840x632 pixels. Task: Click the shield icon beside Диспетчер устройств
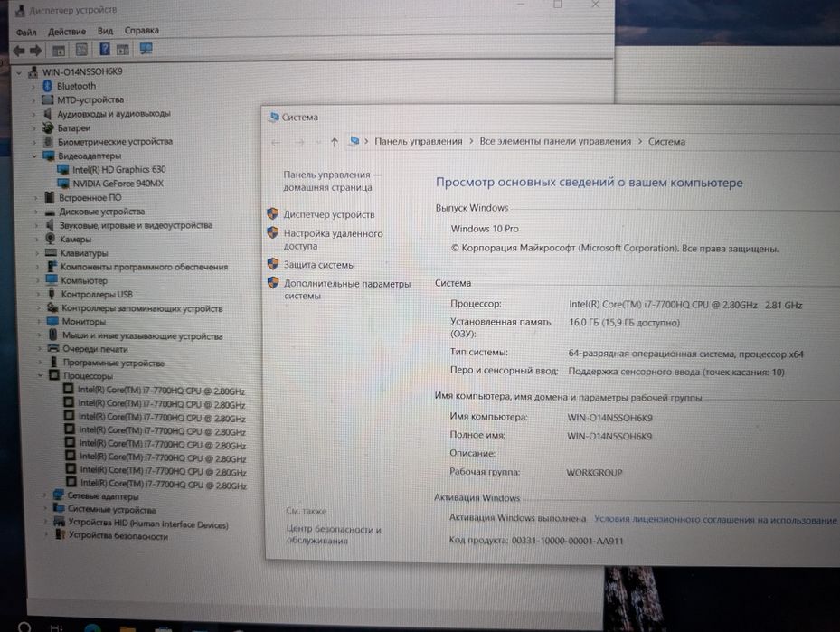(273, 214)
